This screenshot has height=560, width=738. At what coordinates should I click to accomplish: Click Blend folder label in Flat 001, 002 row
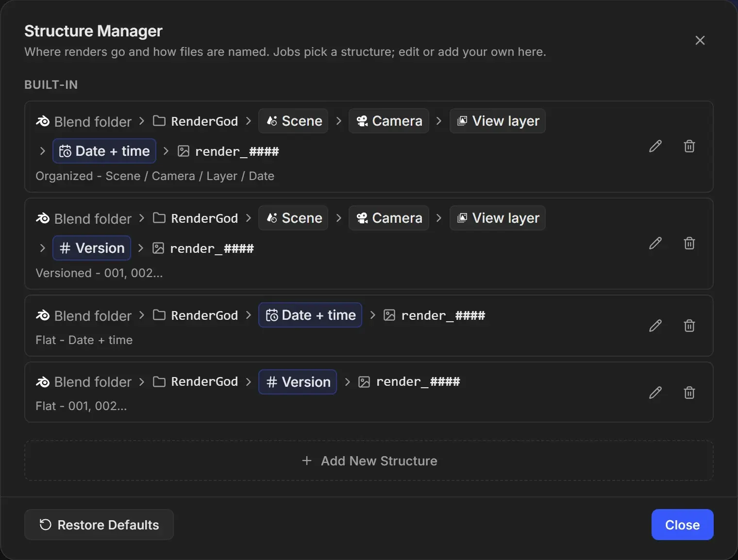(x=93, y=382)
